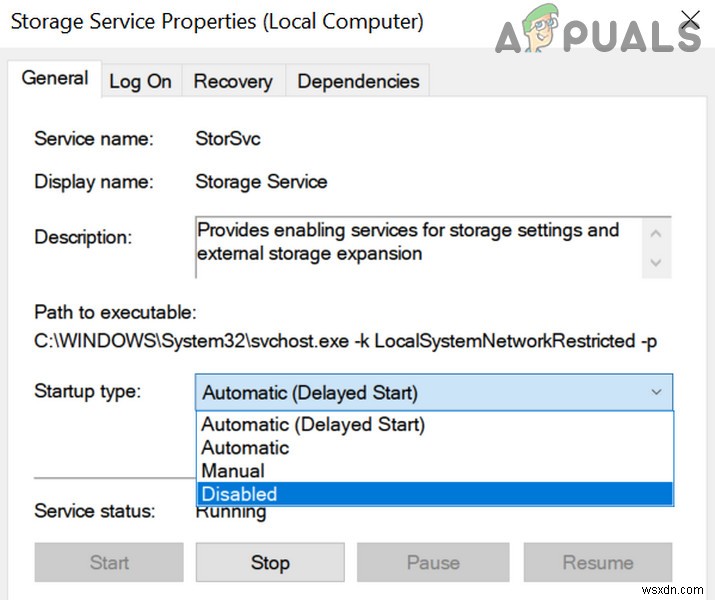The image size is (715, 600).
Task: Click the svchost.exe executable path text
Action: pos(345,341)
